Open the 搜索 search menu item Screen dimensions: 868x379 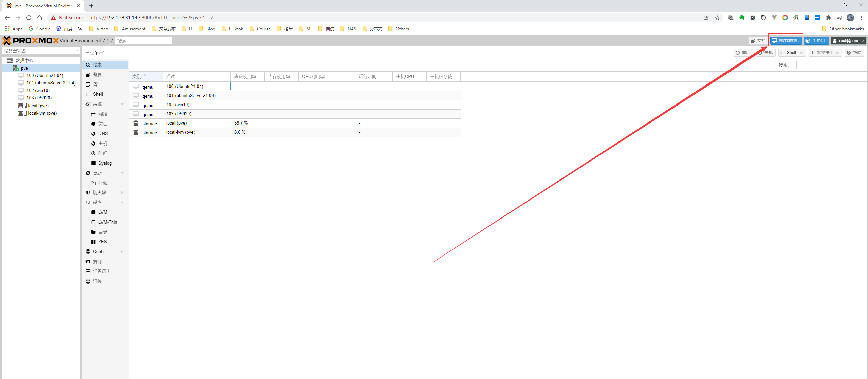click(x=105, y=65)
